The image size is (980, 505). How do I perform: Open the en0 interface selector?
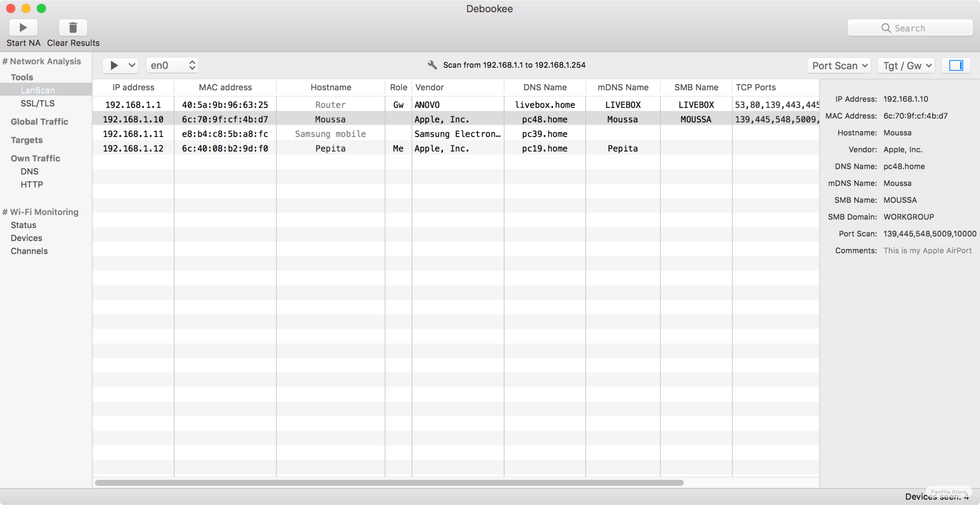(172, 65)
